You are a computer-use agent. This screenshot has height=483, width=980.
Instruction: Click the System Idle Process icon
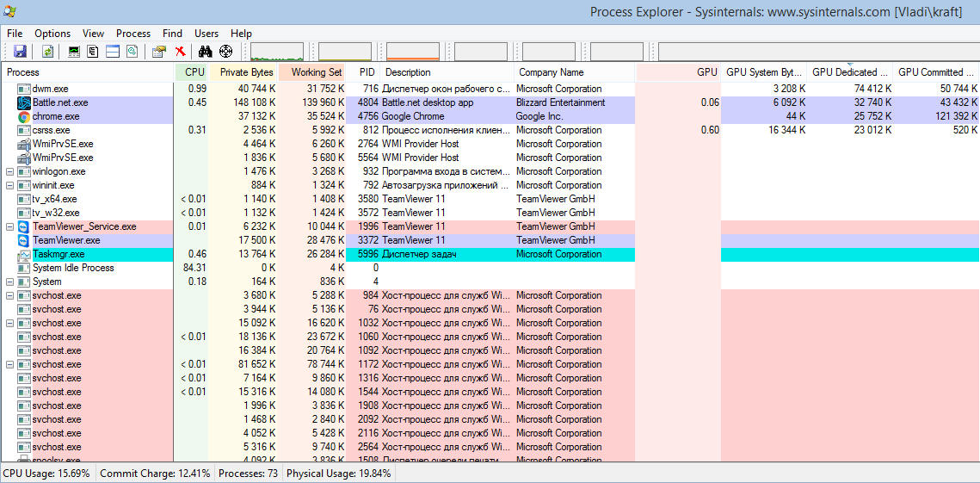tap(24, 268)
